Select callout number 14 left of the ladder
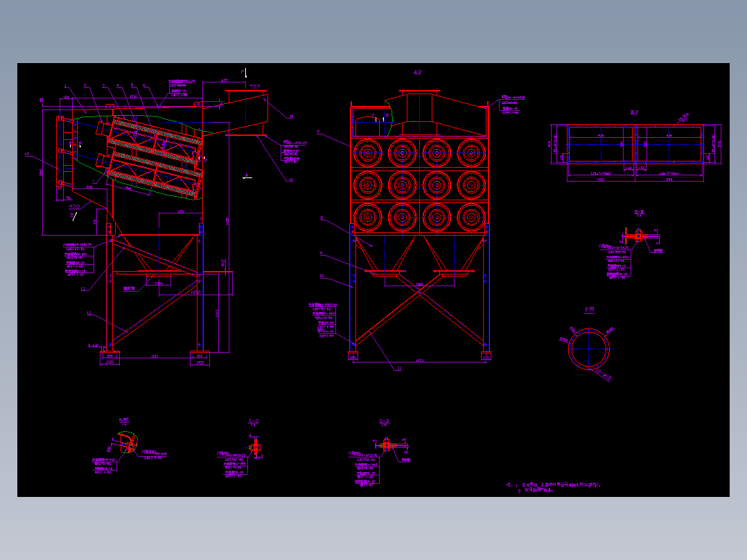The width and height of the screenshot is (747, 560). point(26,154)
